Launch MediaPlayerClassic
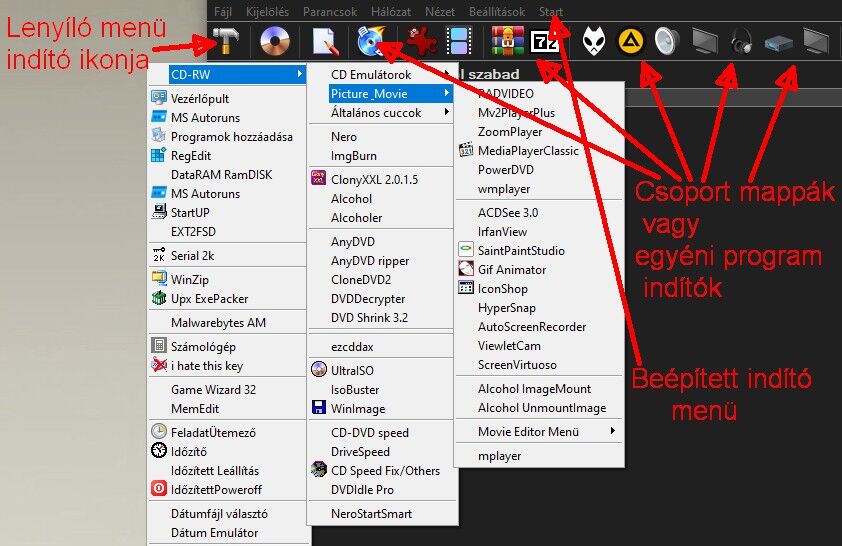This screenshot has height=546, width=842. click(x=539, y=151)
